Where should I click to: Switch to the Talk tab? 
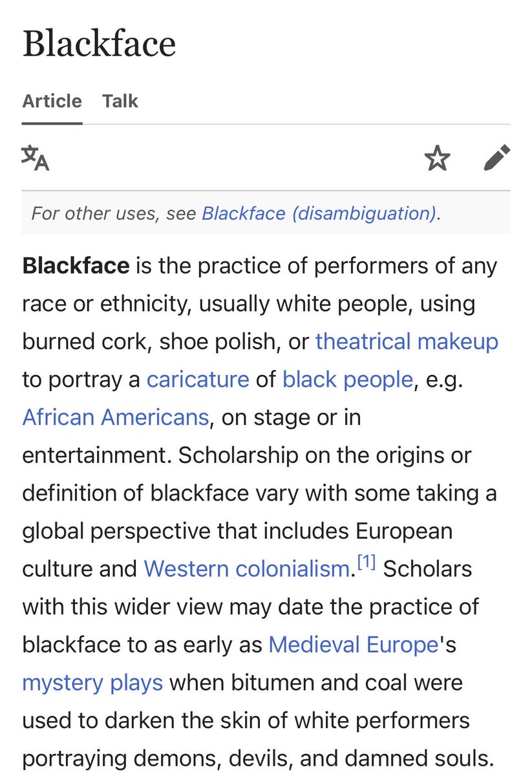pyautogui.click(x=120, y=101)
